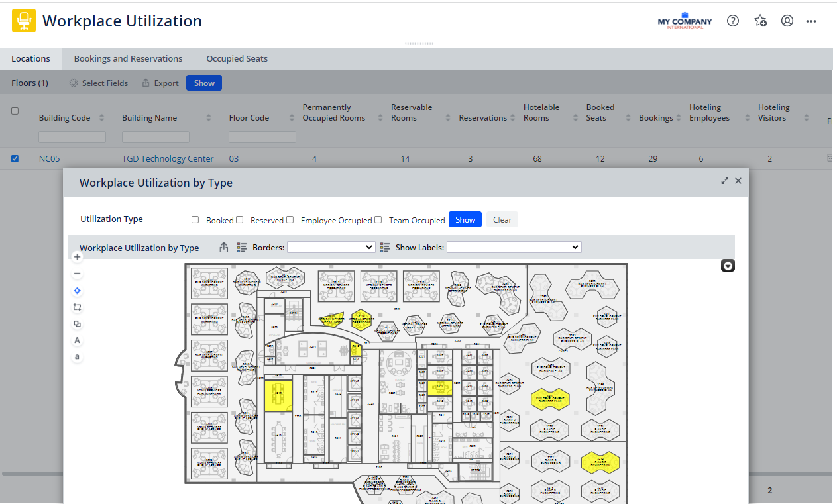
Task: Open the help question mark icon
Action: pos(733,21)
